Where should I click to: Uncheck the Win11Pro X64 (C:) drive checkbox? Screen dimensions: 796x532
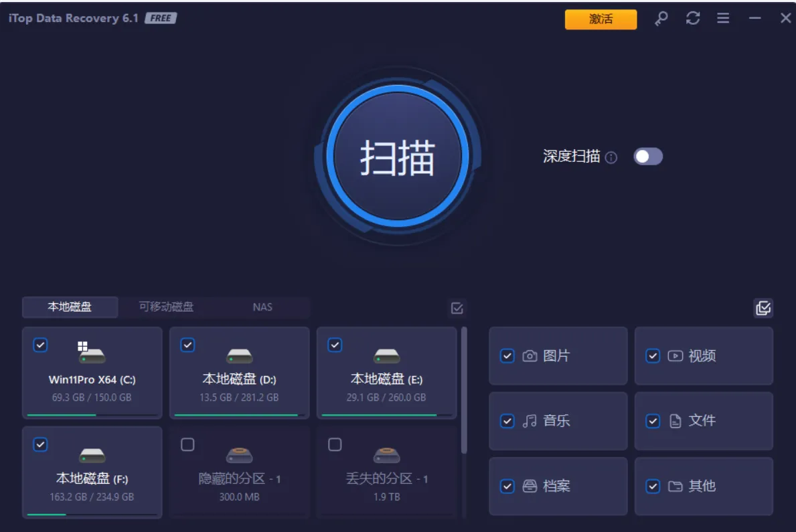tap(40, 345)
